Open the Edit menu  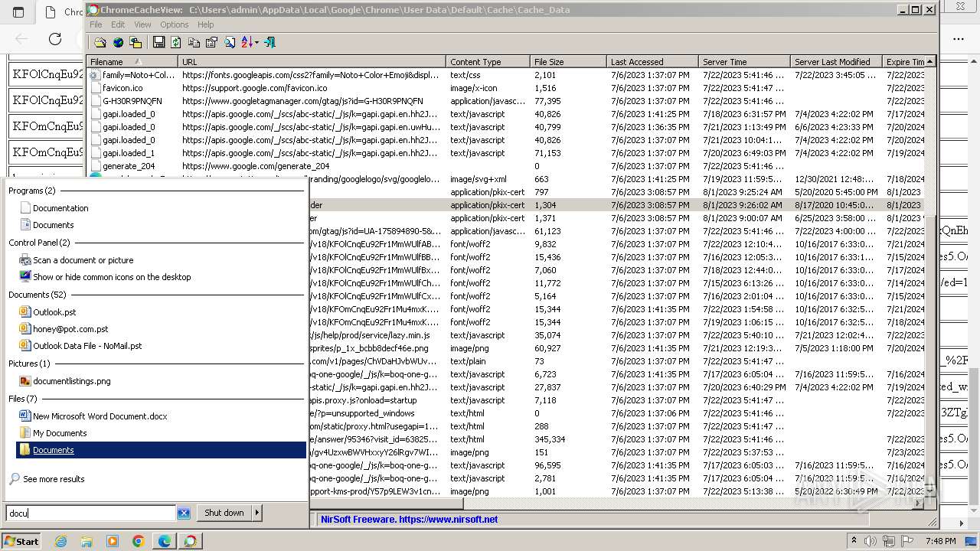pos(118,24)
